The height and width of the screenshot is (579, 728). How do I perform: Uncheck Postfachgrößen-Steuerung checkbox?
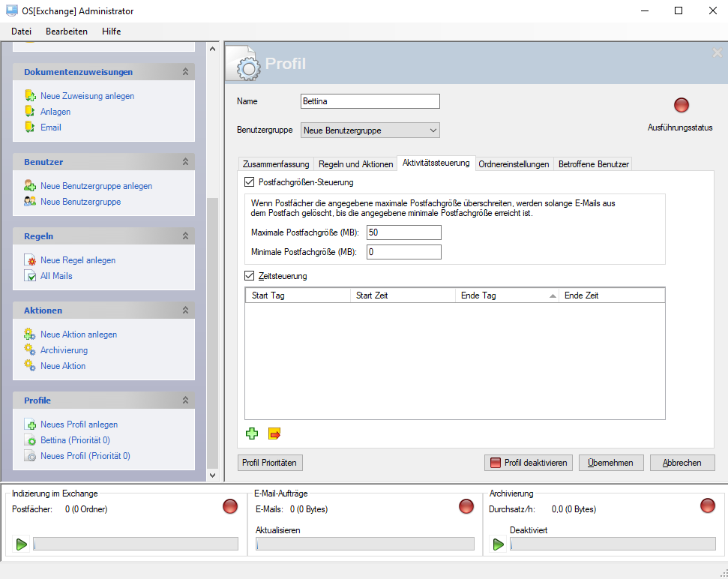[x=250, y=182]
